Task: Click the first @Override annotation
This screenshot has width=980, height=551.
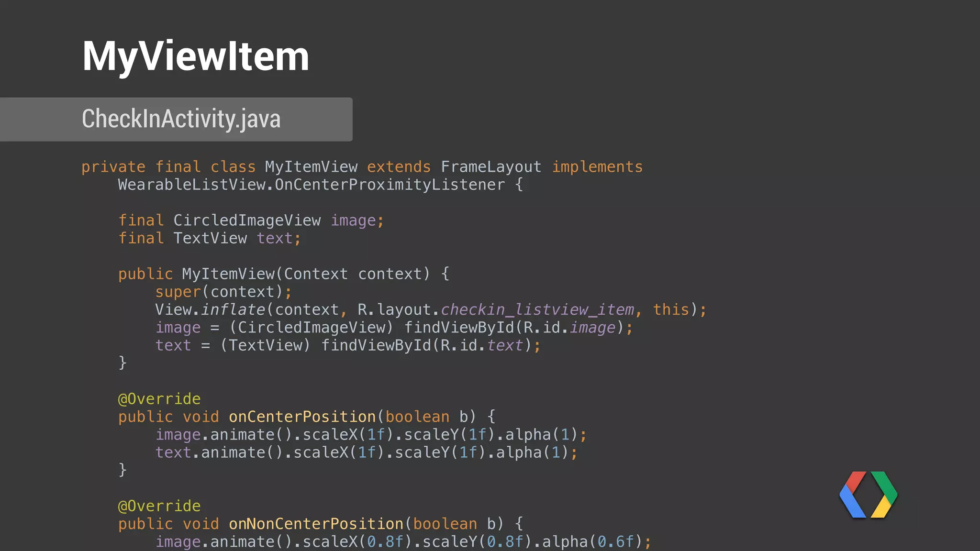Action: pyautogui.click(x=159, y=399)
